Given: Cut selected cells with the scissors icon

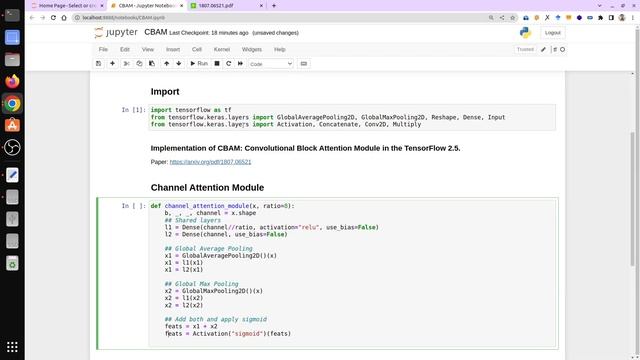Looking at the screenshot, I should click(x=127, y=64).
